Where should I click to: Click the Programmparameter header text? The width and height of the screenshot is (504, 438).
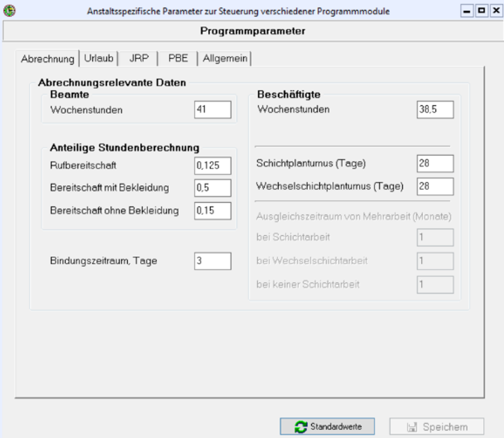click(253, 31)
